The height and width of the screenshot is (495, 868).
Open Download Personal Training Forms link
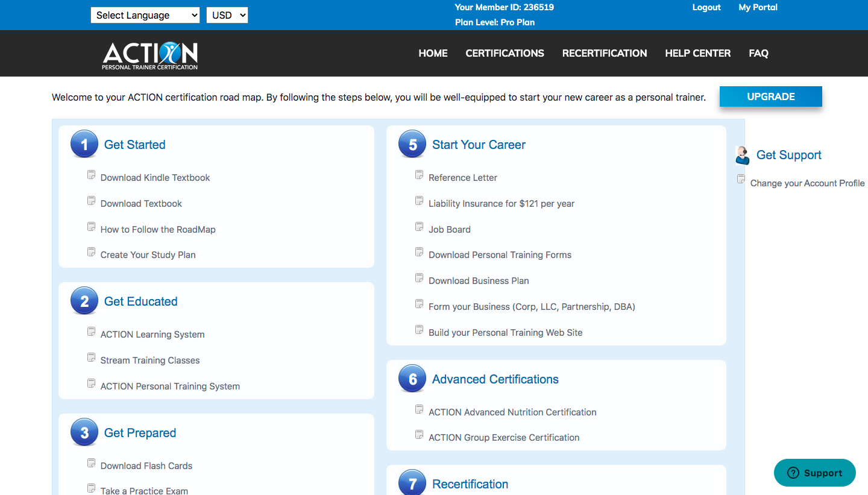click(x=500, y=255)
